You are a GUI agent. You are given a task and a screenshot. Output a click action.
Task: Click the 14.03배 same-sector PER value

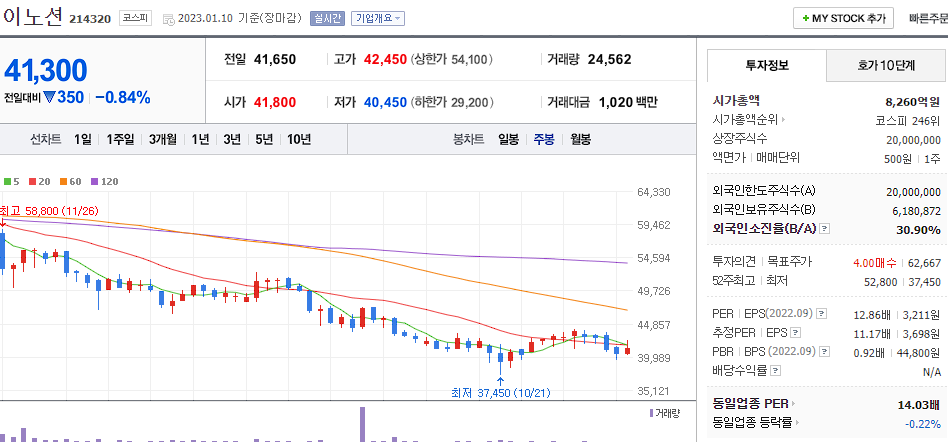pyautogui.click(x=920, y=405)
